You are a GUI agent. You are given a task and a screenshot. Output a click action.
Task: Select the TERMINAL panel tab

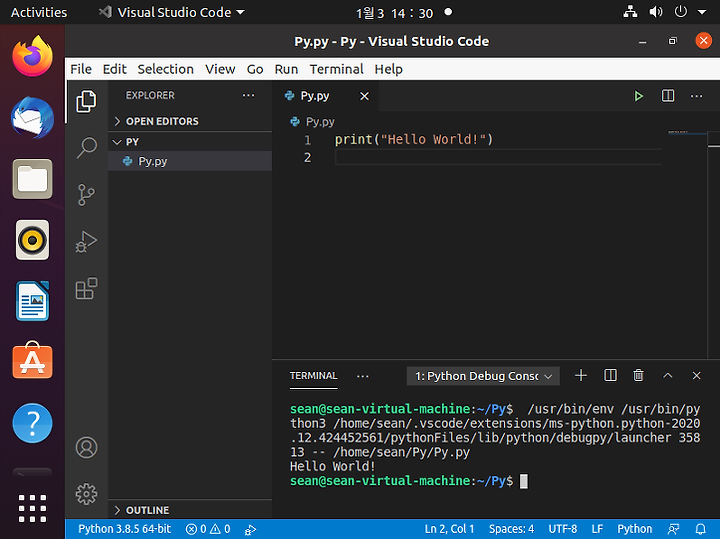coord(314,376)
